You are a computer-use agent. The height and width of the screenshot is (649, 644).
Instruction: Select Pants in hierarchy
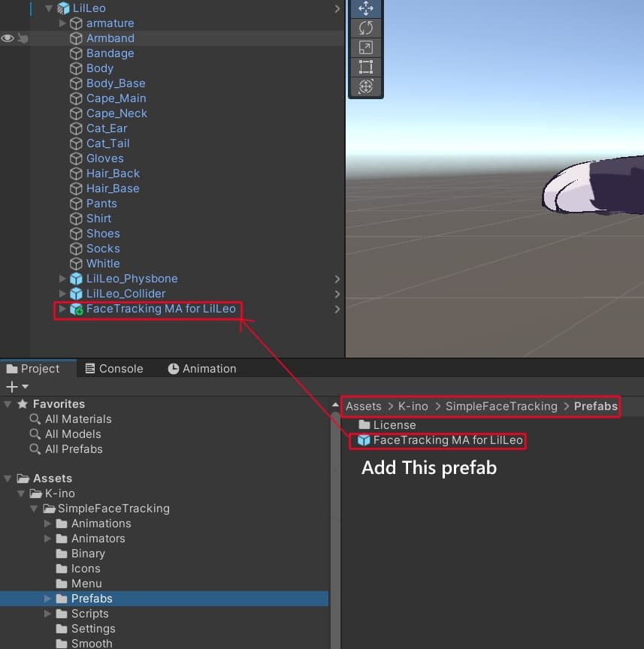click(101, 204)
